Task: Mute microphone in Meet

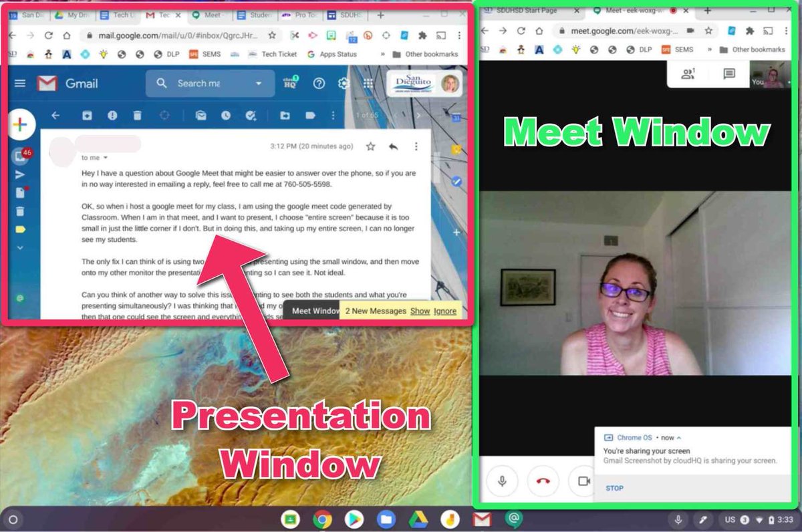Action: [x=502, y=481]
